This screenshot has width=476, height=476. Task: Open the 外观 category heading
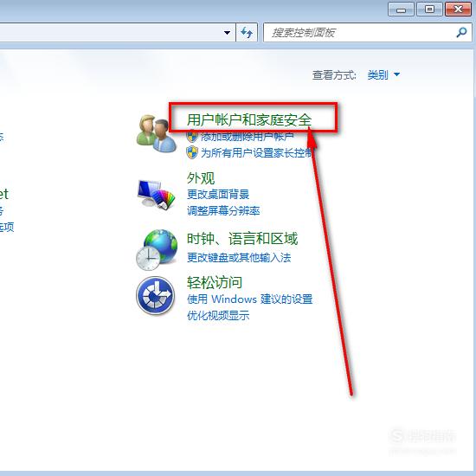201,178
